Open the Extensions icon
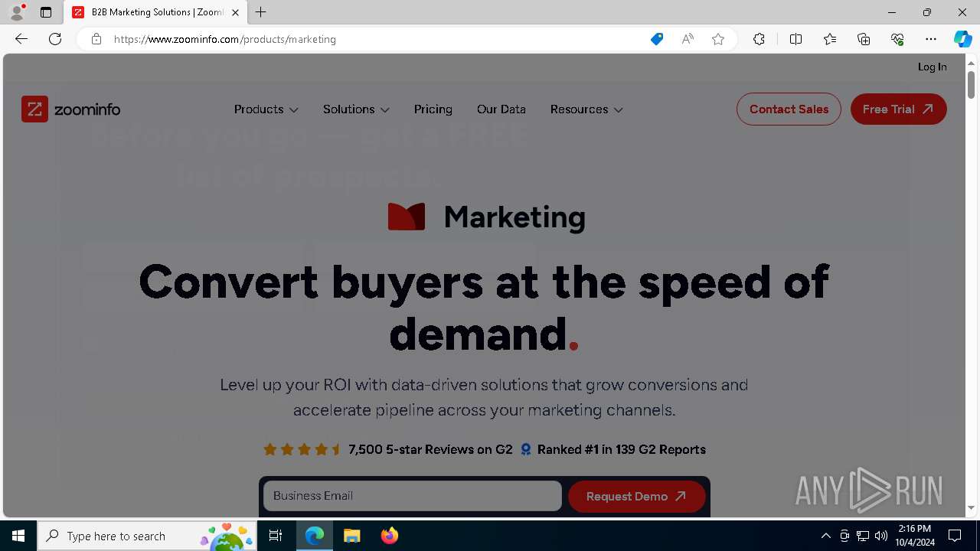The width and height of the screenshot is (980, 551). click(x=759, y=39)
